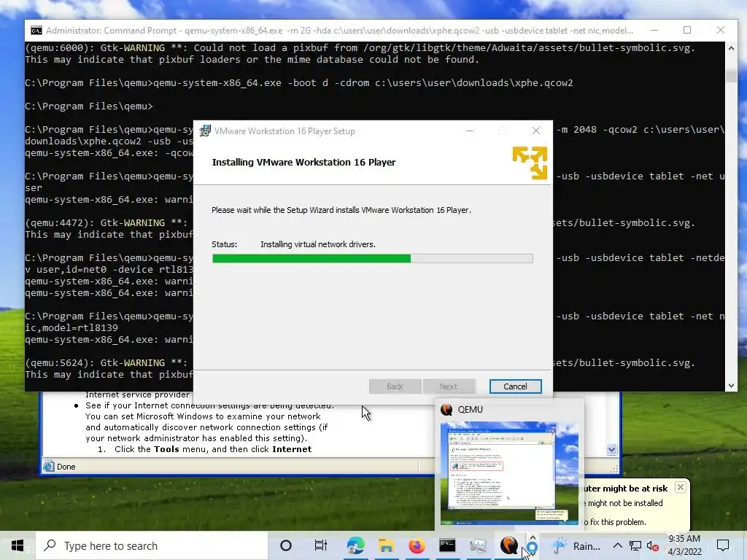Click the Cortana circle icon in taskbar
This screenshot has height=560, width=747.
click(286, 545)
